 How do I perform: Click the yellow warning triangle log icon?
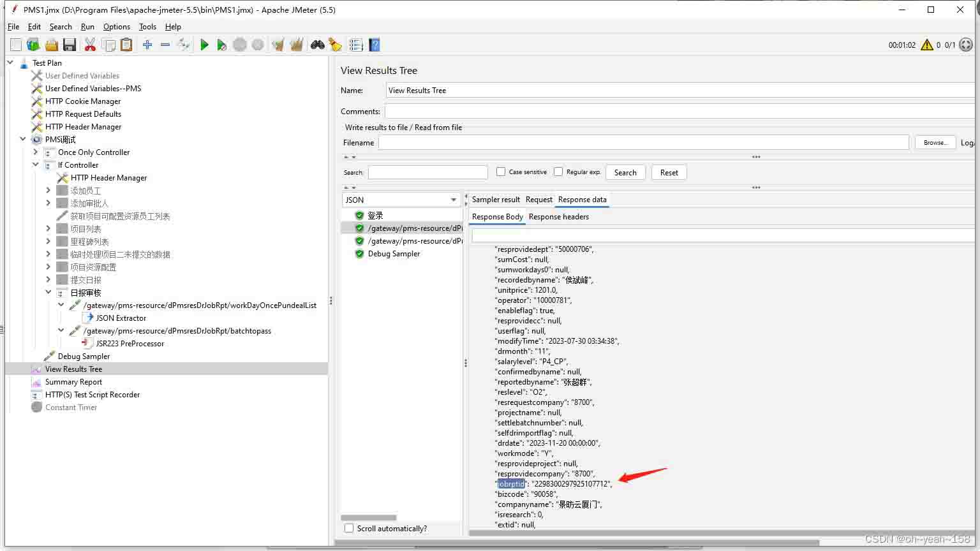tap(927, 45)
